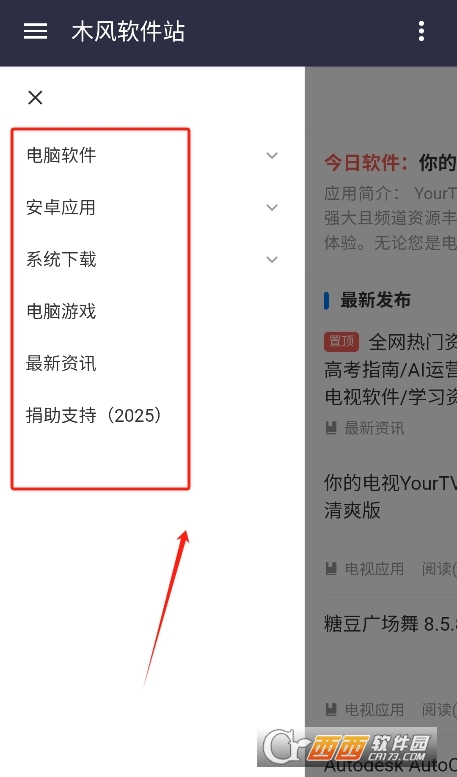Expand the 系统下载 submenu chevron
This screenshot has height=777, width=457.
(272, 259)
